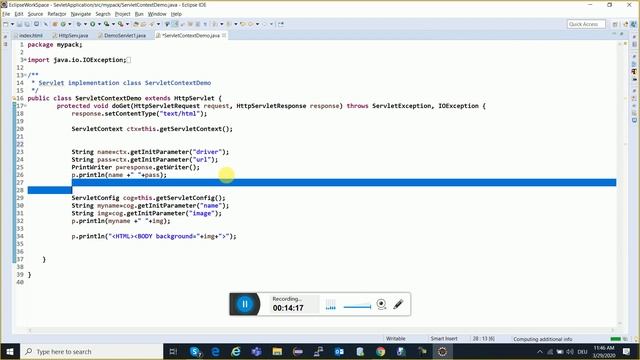
Task: Expand the New wizard dropdown arrow
Action: [12, 24]
